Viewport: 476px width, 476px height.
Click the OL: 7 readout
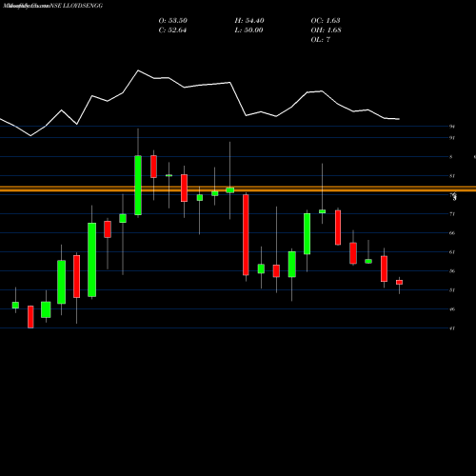tap(321, 40)
